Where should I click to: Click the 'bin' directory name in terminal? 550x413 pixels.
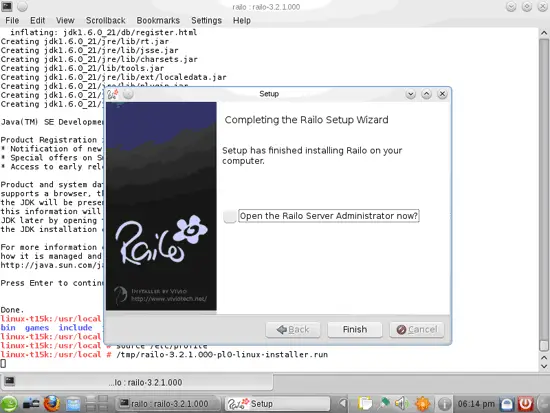click(x=8, y=328)
